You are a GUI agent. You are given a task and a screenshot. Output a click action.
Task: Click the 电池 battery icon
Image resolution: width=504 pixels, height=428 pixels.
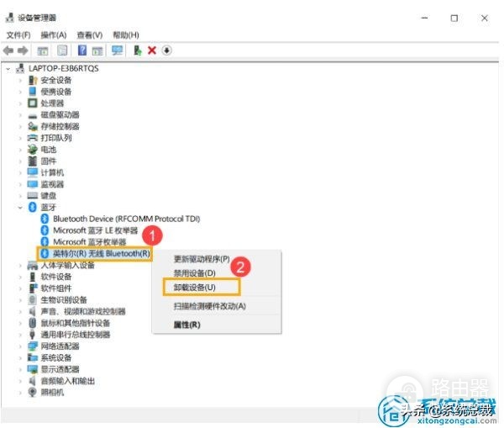click(33, 150)
